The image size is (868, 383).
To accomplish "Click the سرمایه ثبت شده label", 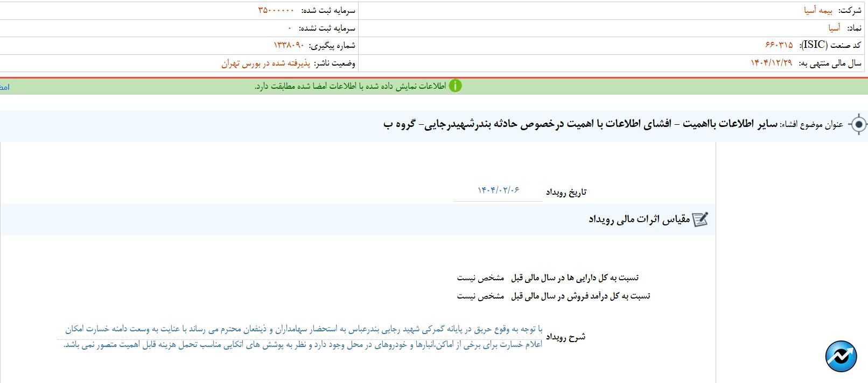I will tap(328, 10).
